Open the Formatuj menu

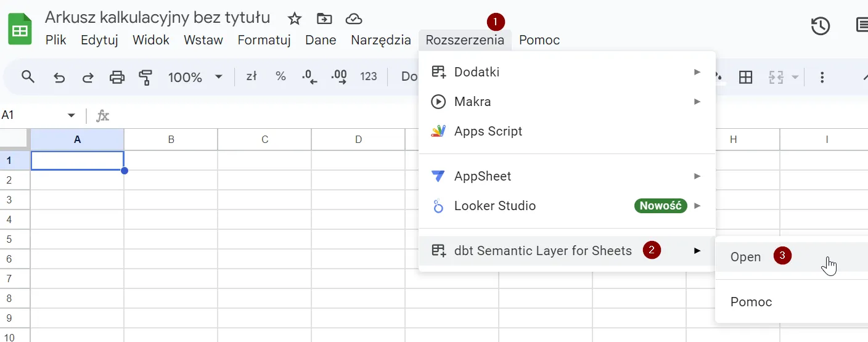click(x=264, y=40)
